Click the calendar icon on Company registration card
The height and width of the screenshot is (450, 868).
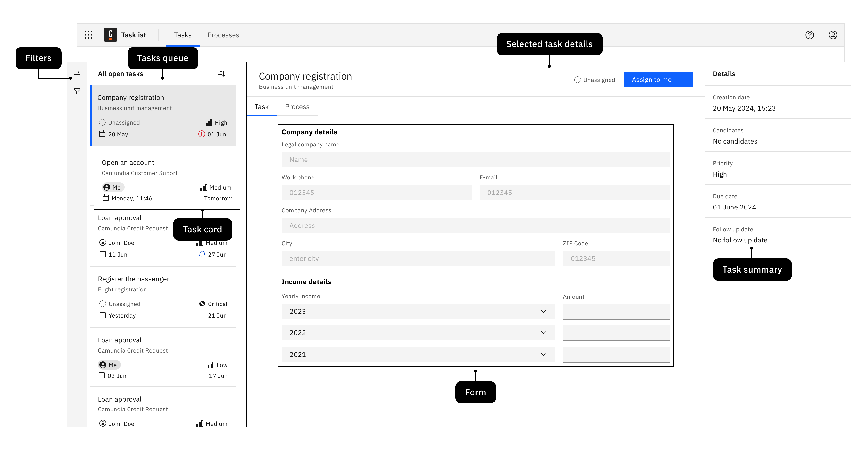[102, 134]
